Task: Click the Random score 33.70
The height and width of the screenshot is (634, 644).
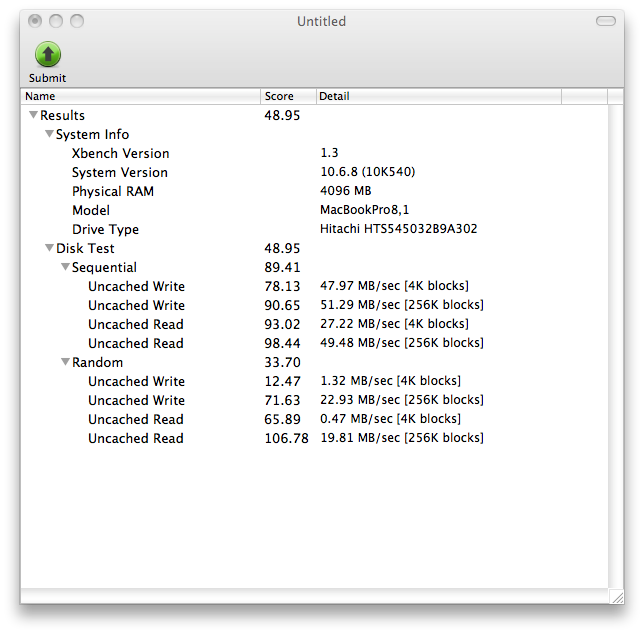Action: pyautogui.click(x=282, y=362)
